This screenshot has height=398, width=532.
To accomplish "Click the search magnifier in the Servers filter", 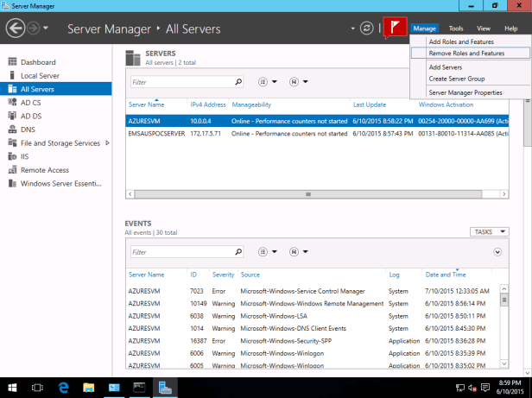I will tap(237, 82).
